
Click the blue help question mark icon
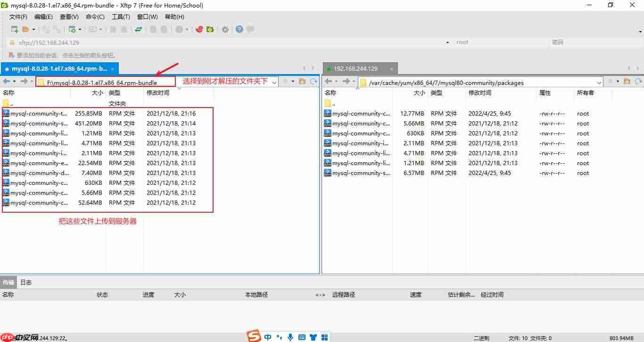(x=239, y=29)
